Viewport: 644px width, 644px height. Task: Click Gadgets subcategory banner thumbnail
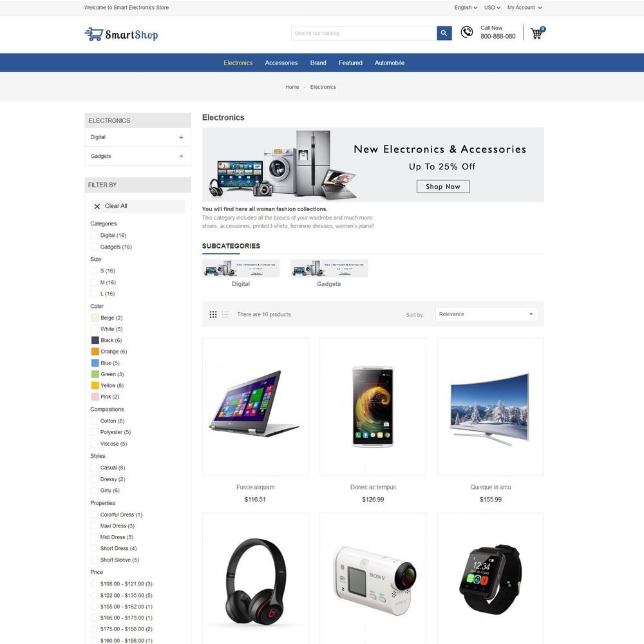coord(329,268)
